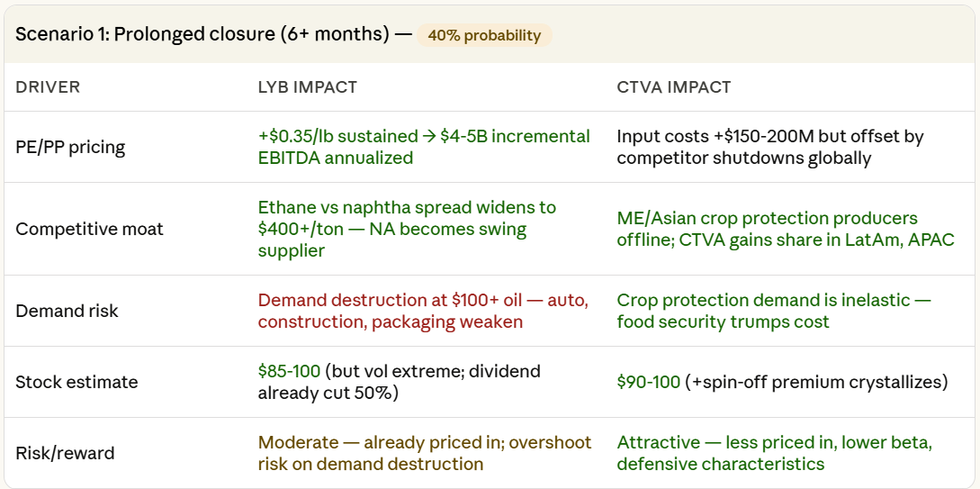The height and width of the screenshot is (489, 980).
Task: Click the Stock estimate row label
Action: coord(76,382)
